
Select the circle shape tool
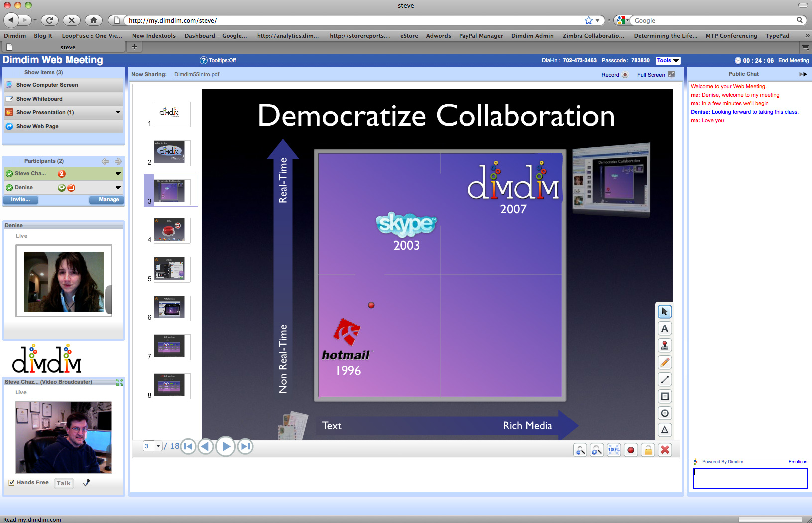click(x=664, y=413)
